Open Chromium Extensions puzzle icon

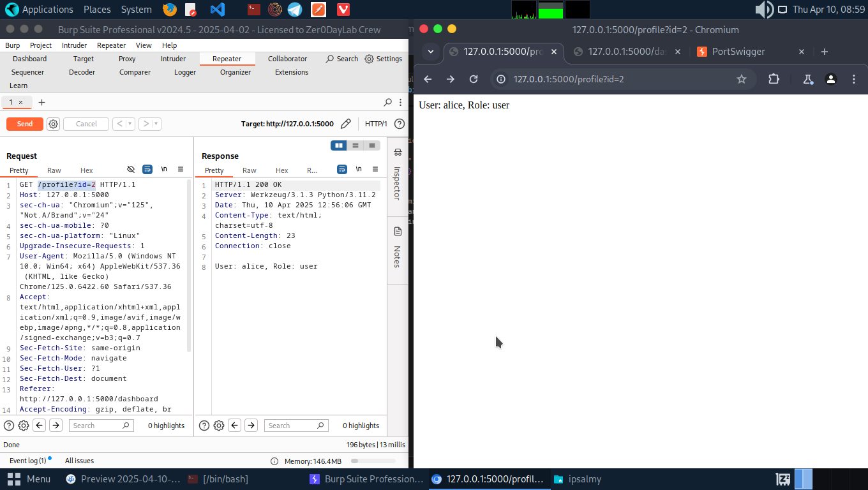tap(774, 79)
